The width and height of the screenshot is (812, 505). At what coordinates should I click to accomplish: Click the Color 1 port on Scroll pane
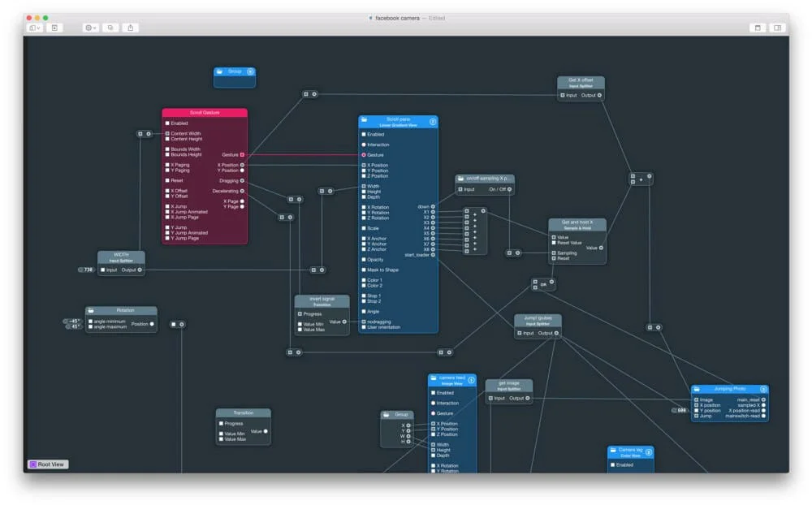point(364,280)
